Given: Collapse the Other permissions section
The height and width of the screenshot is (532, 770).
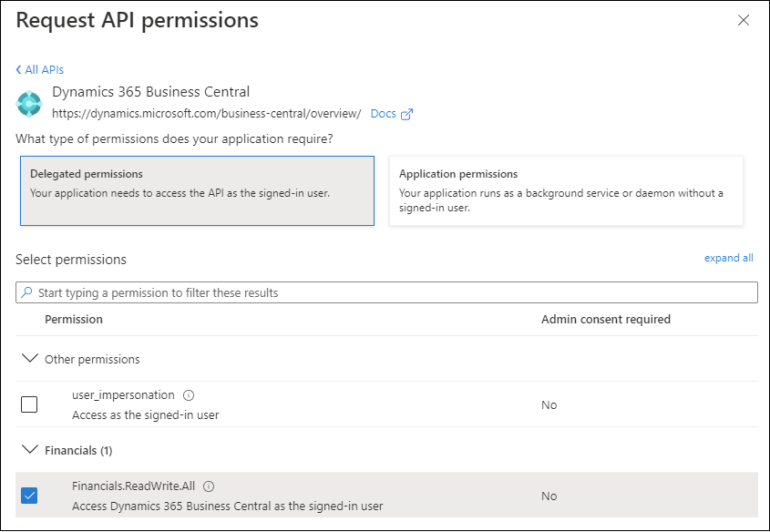Looking at the screenshot, I should [x=29, y=359].
